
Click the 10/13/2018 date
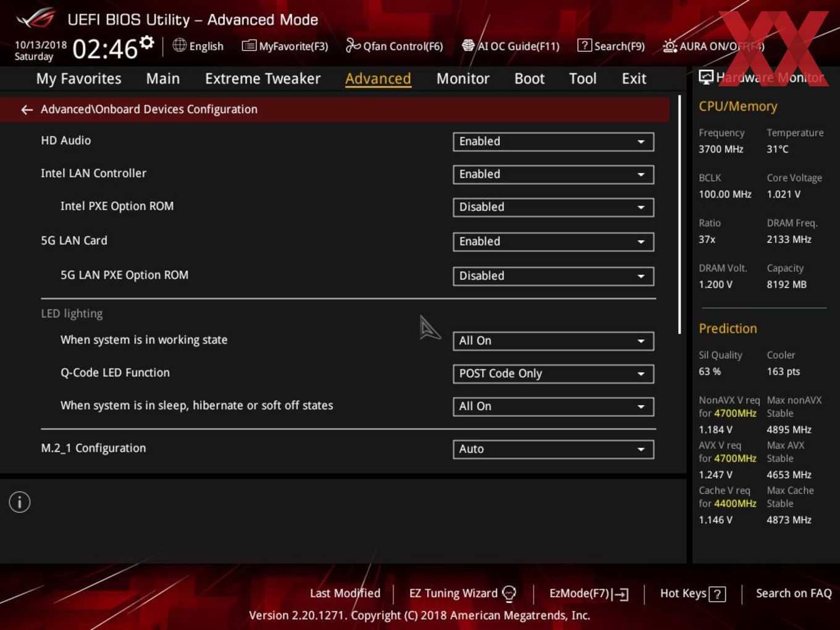[41, 44]
